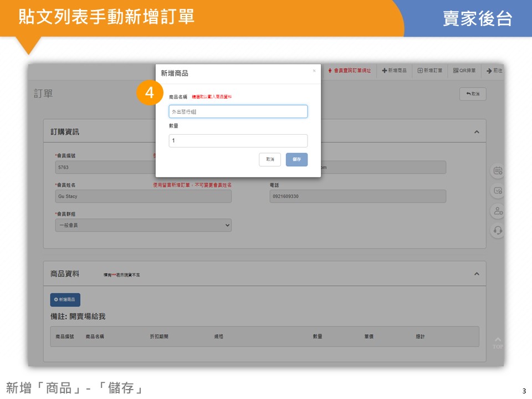Close the 新增商品 dialog with the X
The image size is (532, 399).
click(314, 71)
